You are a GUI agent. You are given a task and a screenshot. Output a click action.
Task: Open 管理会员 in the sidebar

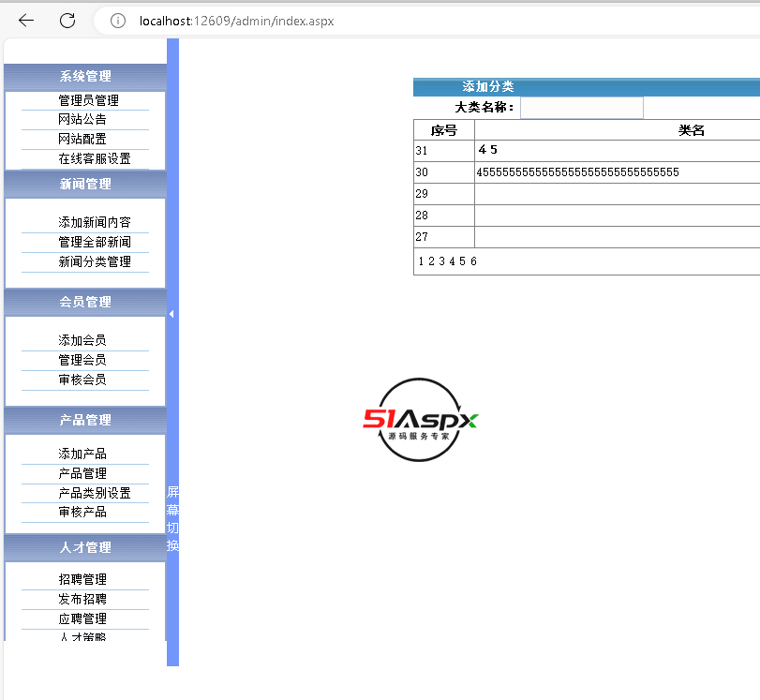tap(82, 360)
